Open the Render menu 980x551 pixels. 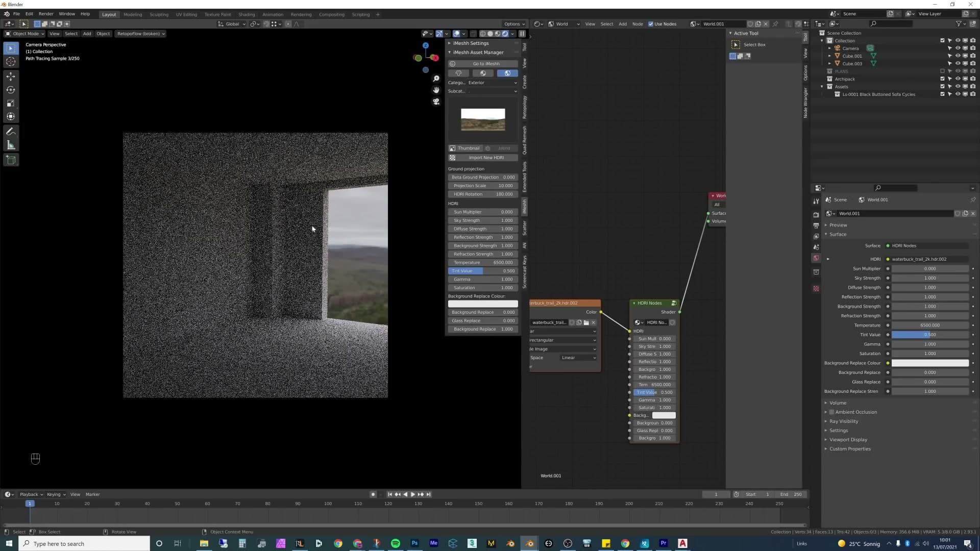[x=46, y=14]
